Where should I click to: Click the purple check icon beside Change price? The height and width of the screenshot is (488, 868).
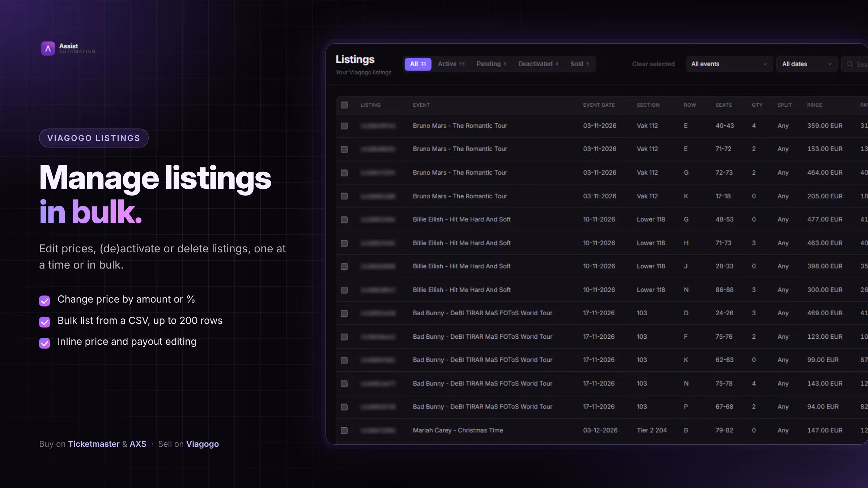(44, 301)
